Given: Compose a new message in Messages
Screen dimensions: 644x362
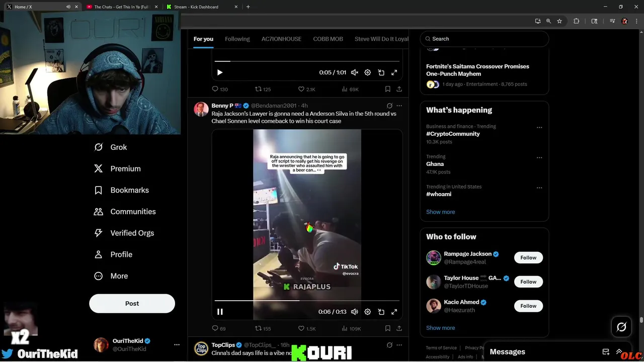Looking at the screenshot, I should point(606,352).
